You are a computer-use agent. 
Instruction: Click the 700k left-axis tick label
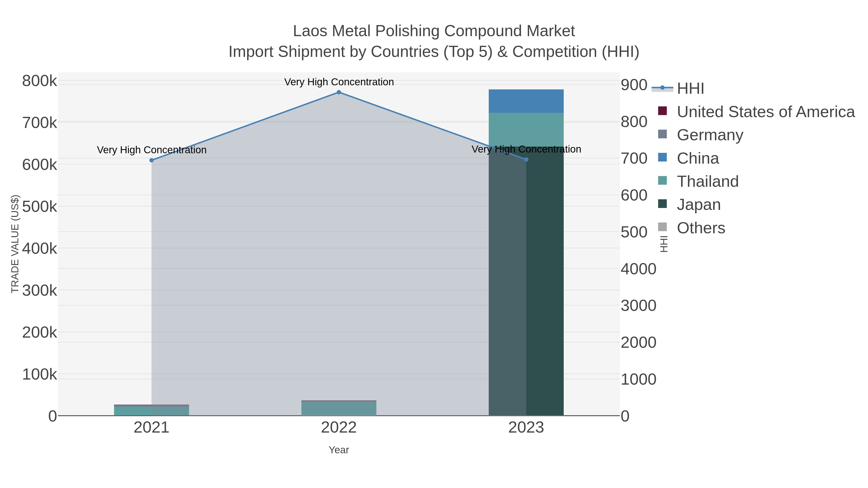(40, 123)
